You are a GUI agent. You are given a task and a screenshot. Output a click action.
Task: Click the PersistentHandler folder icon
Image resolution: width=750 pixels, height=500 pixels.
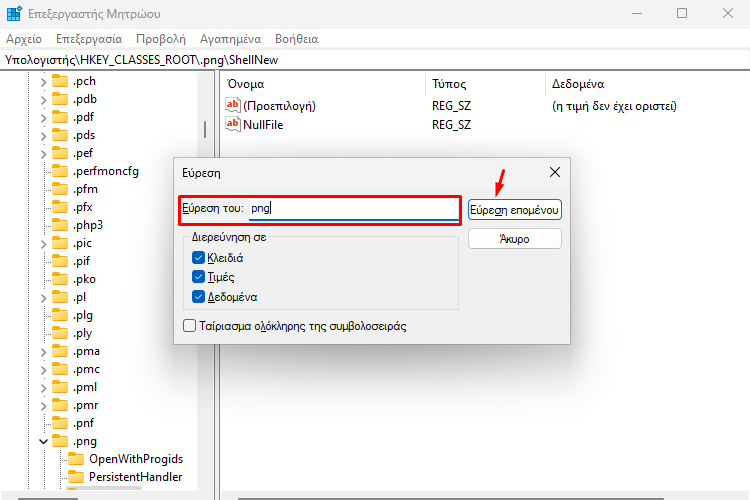coord(76,477)
